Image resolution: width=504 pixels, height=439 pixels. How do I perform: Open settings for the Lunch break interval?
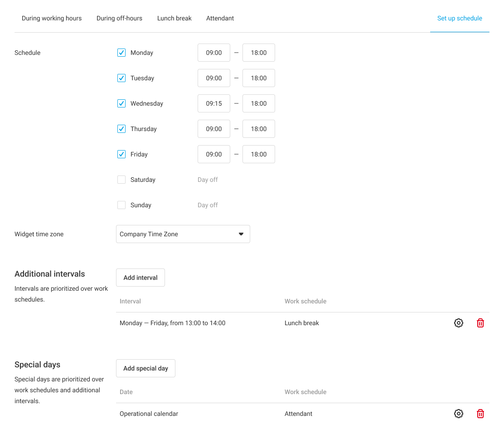459,323
